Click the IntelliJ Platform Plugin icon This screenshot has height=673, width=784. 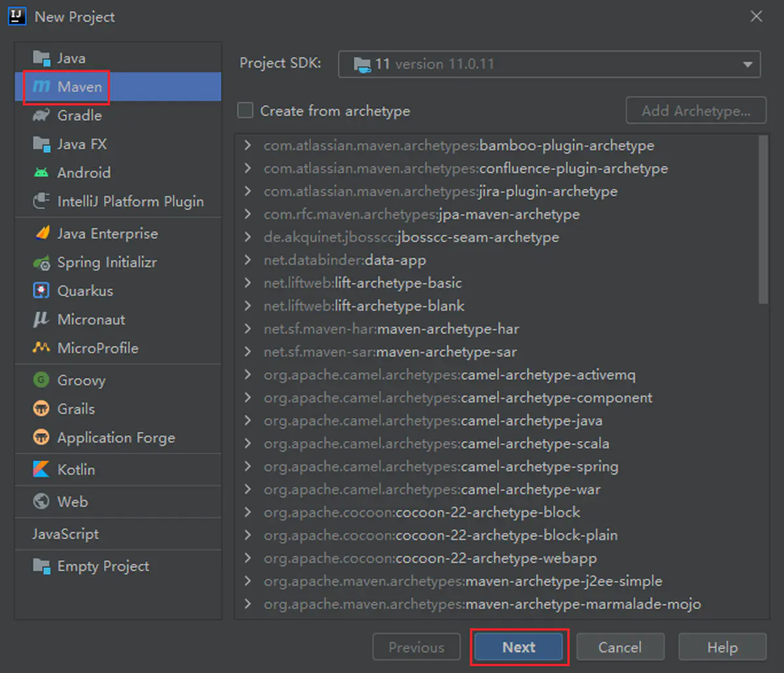(41, 201)
